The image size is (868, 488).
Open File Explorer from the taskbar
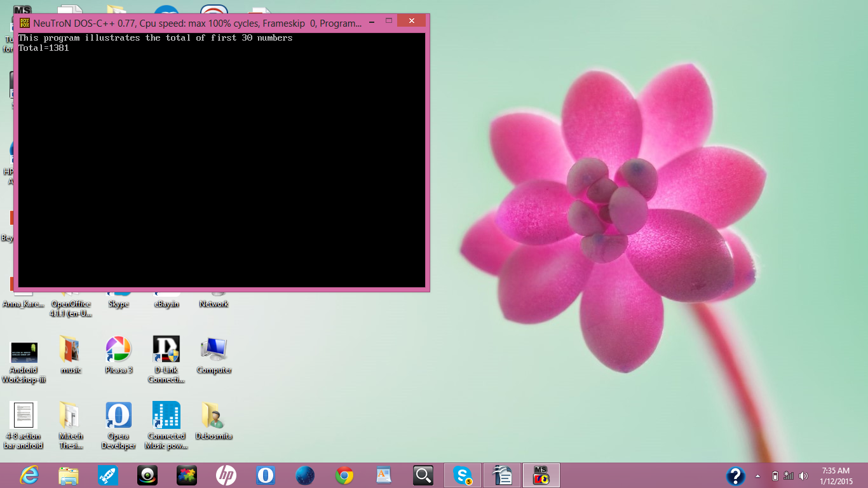[69, 475]
